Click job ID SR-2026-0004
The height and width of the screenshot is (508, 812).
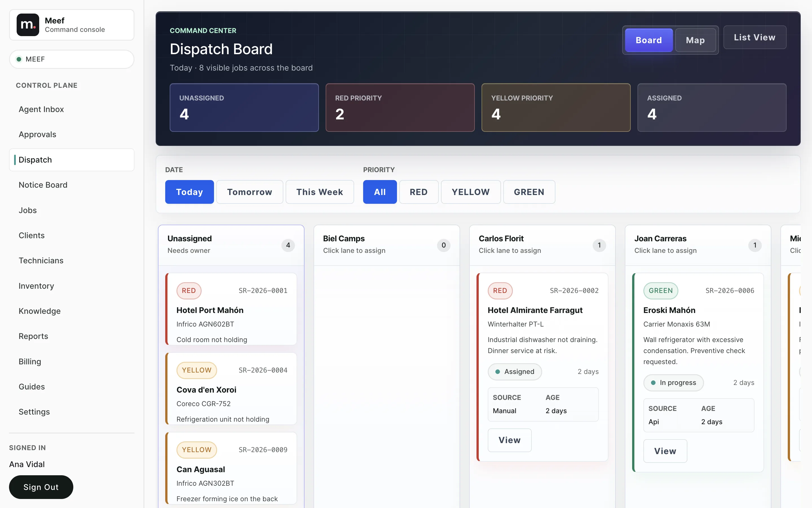pyautogui.click(x=263, y=370)
